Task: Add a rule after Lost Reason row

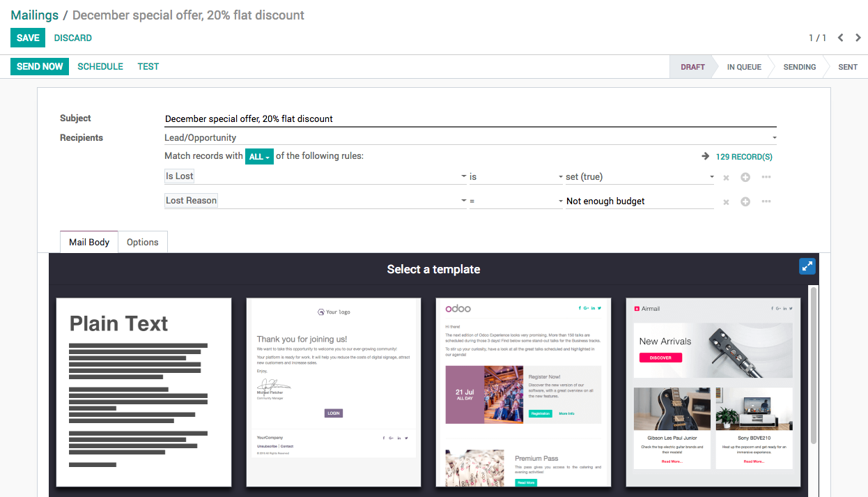Action: pos(745,202)
